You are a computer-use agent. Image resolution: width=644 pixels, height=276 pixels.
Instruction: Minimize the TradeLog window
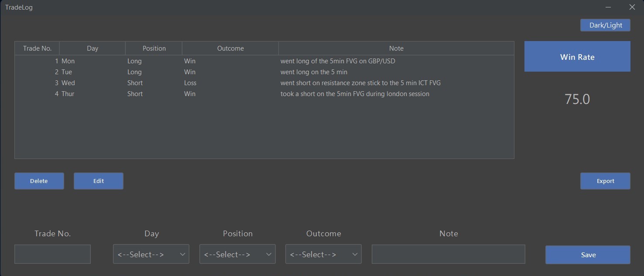pyautogui.click(x=609, y=7)
